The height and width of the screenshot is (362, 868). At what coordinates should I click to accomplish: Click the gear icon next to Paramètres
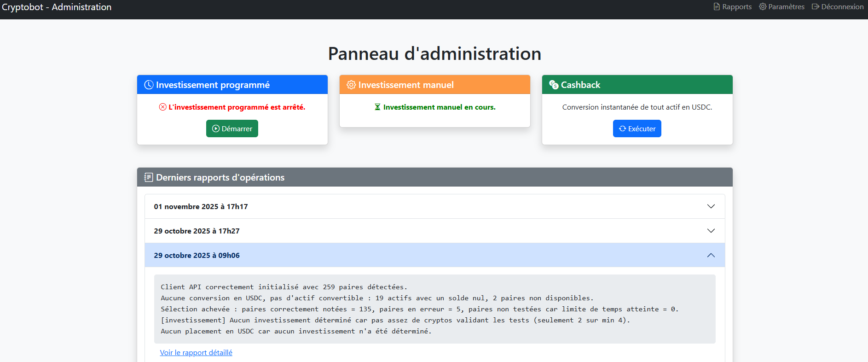coord(763,7)
